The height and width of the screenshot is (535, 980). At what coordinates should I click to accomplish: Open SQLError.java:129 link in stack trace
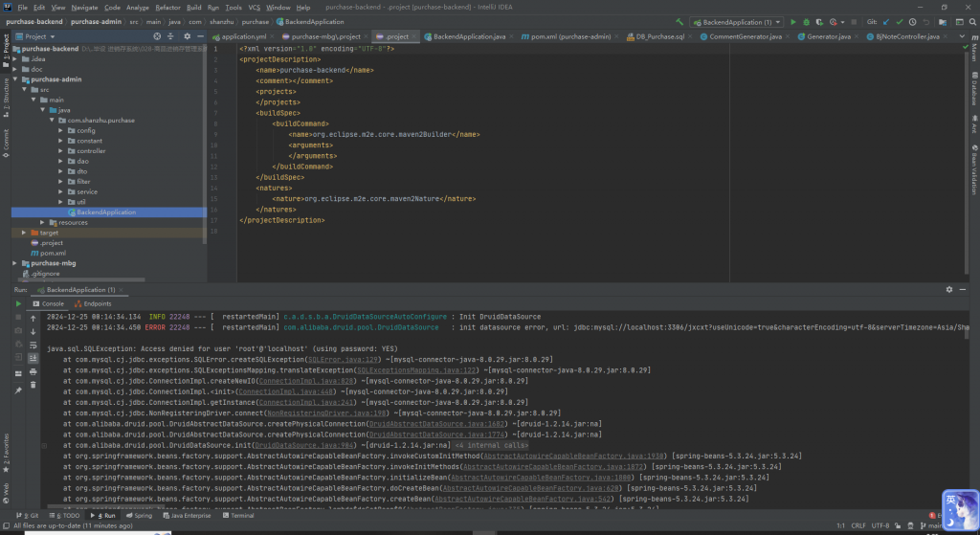344,359
